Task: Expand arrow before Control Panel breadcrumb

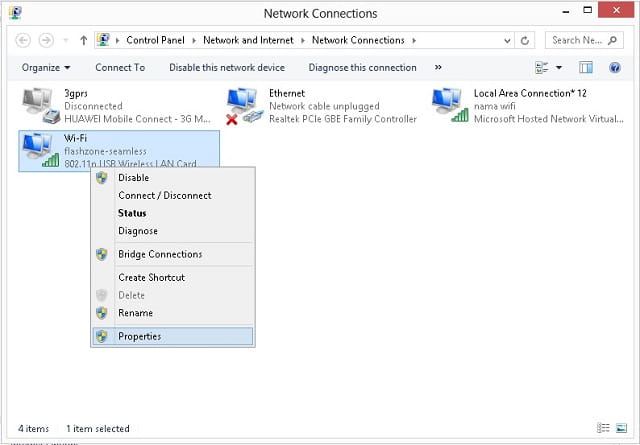Action: click(x=118, y=40)
